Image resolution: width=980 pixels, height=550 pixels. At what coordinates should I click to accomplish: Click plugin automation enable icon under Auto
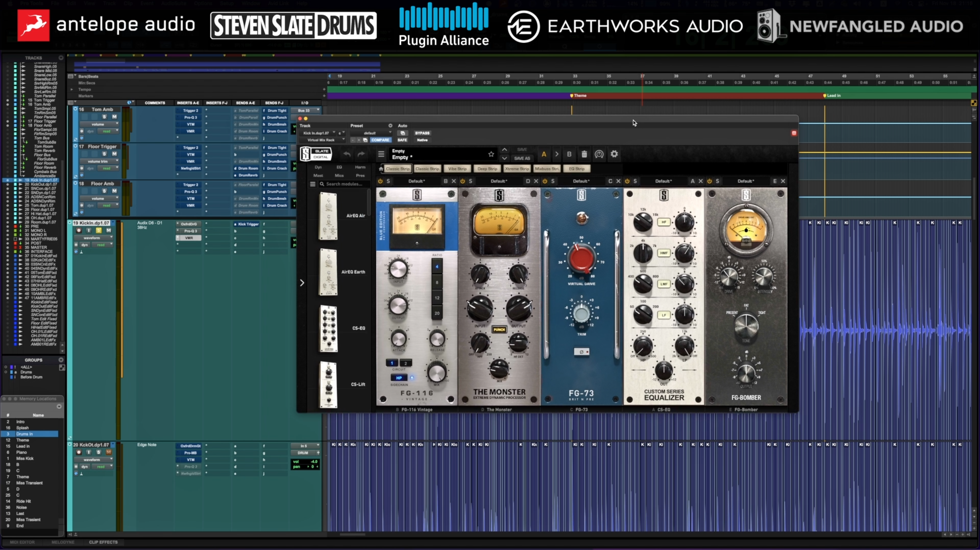tap(402, 133)
